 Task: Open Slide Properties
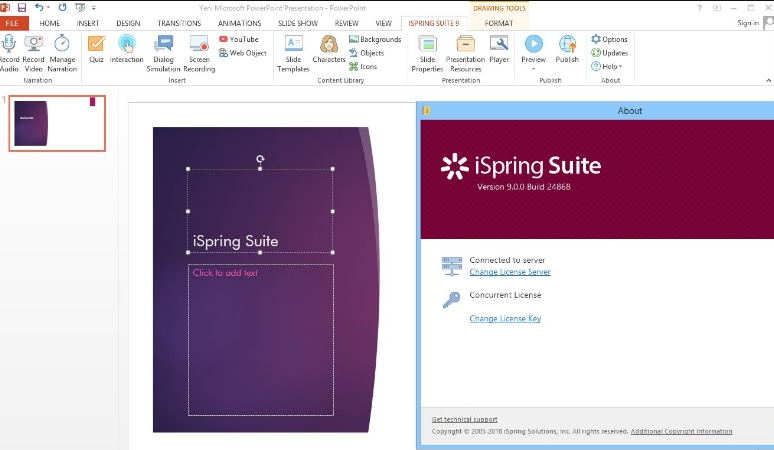(x=427, y=54)
